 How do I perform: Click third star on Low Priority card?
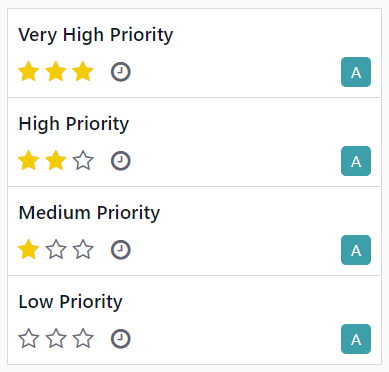click(x=83, y=339)
